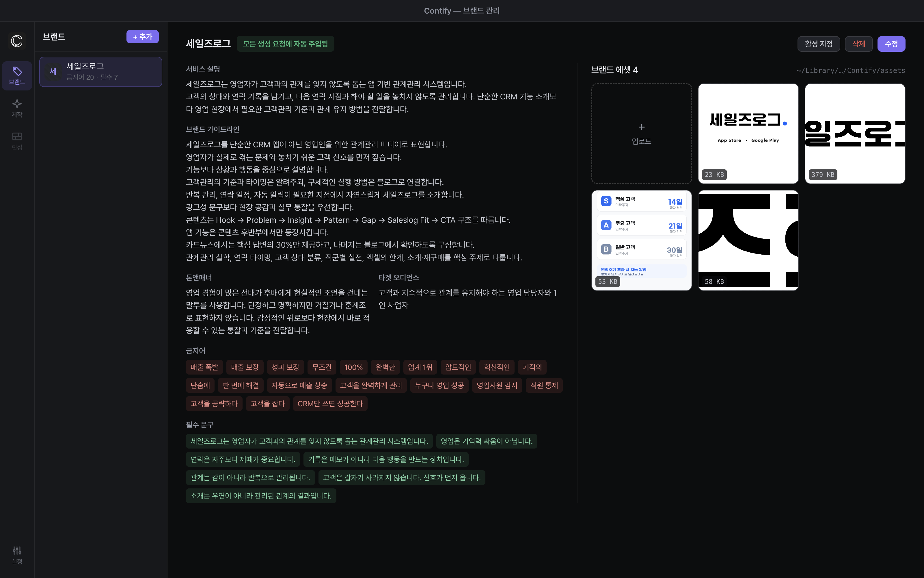This screenshot has width=924, height=578.
Task: Click the 고객을 잡다 tag
Action: tap(268, 404)
